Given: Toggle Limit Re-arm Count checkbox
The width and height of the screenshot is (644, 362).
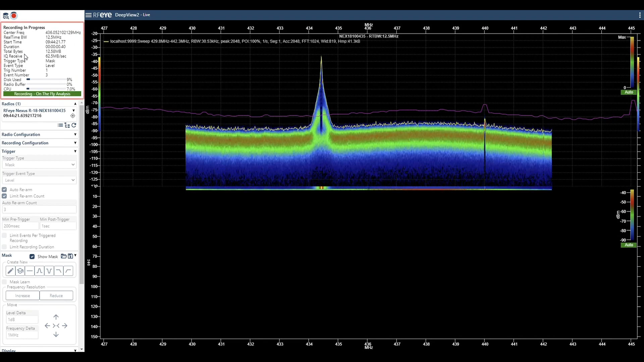Looking at the screenshot, I should [x=4, y=196].
